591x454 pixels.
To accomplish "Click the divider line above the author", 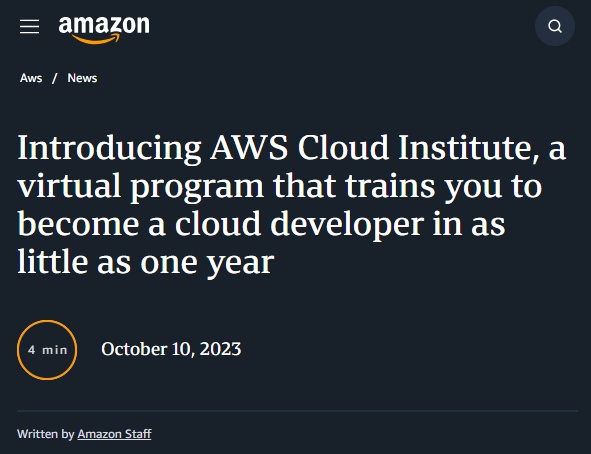I will 297,410.
